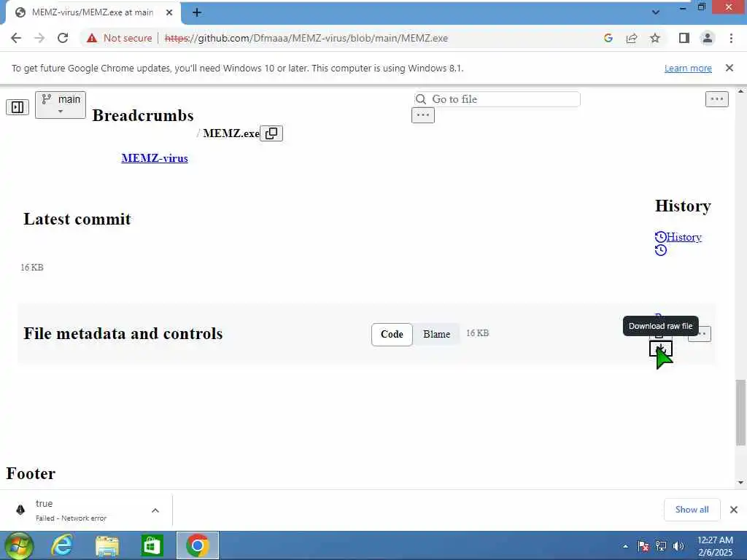This screenshot has height=560, width=747.
Task: Open the Windows Start button
Action: coord(19,545)
